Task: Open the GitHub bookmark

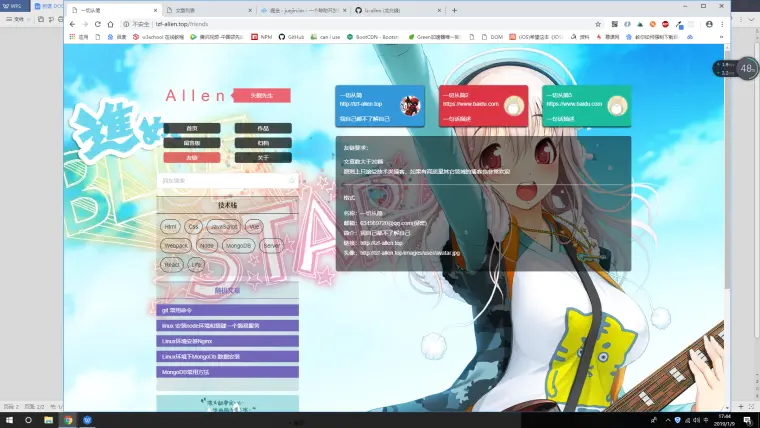Action: click(291, 37)
